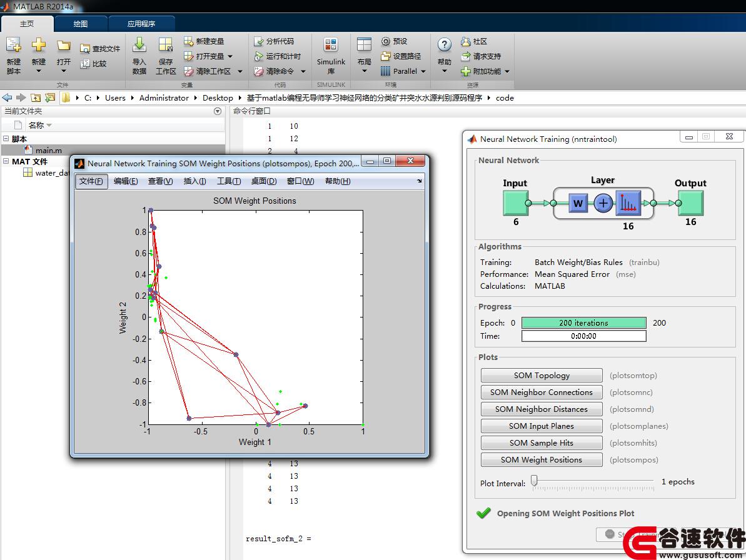The image size is (746, 560).
Task: Click the SOM Topology button
Action: click(542, 376)
